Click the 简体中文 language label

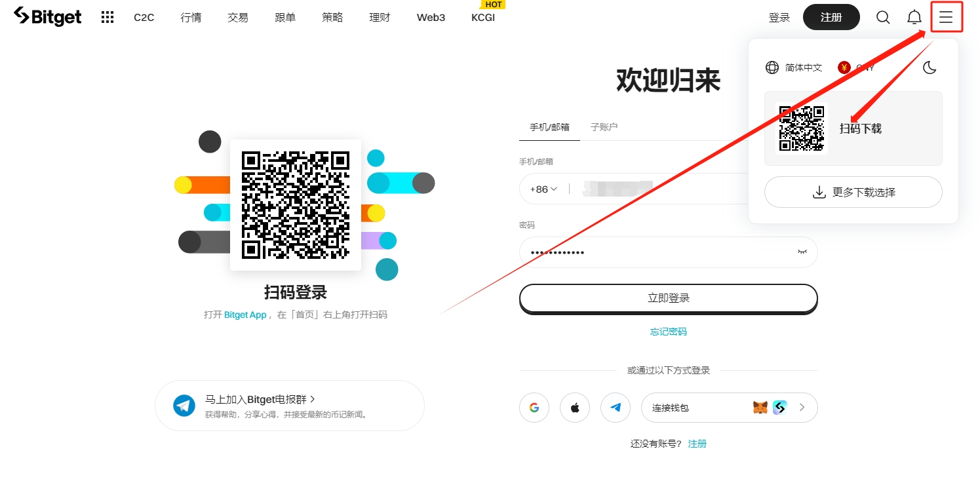804,67
